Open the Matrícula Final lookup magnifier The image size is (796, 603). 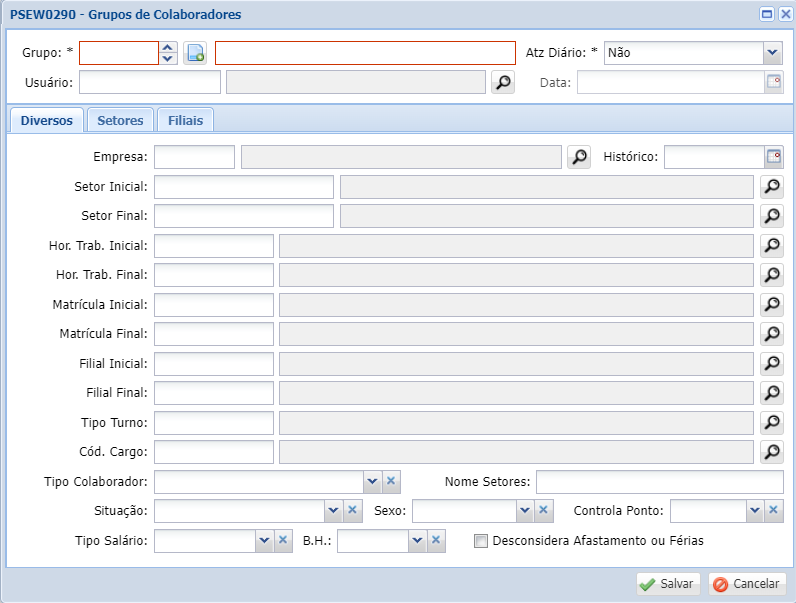tap(771, 334)
